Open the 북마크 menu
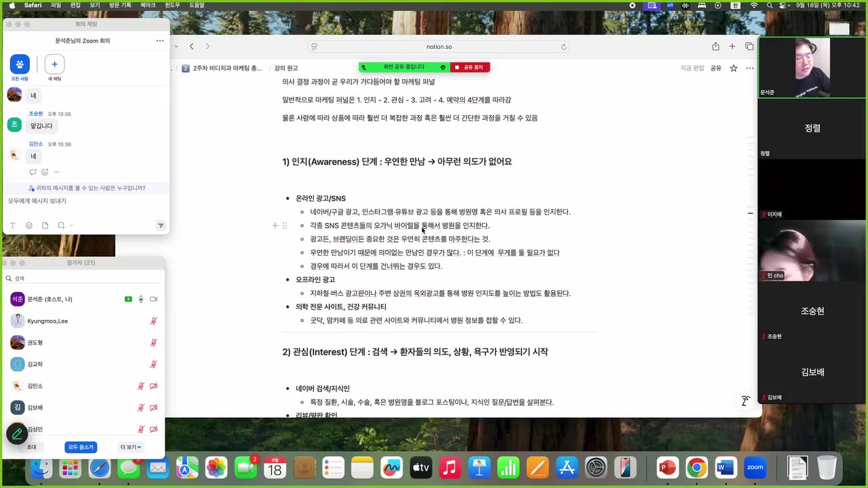 click(148, 5)
